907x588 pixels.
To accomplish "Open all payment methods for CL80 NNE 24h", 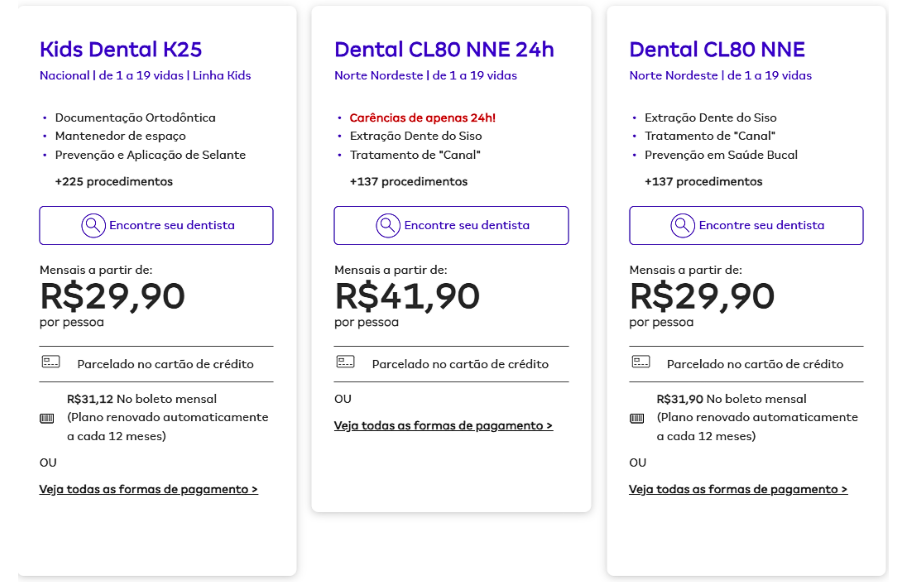I will click(443, 426).
